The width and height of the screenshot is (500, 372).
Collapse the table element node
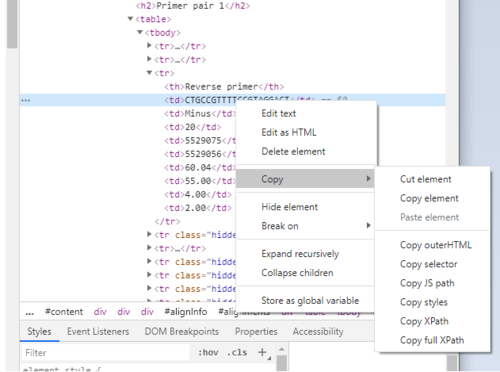(x=130, y=19)
